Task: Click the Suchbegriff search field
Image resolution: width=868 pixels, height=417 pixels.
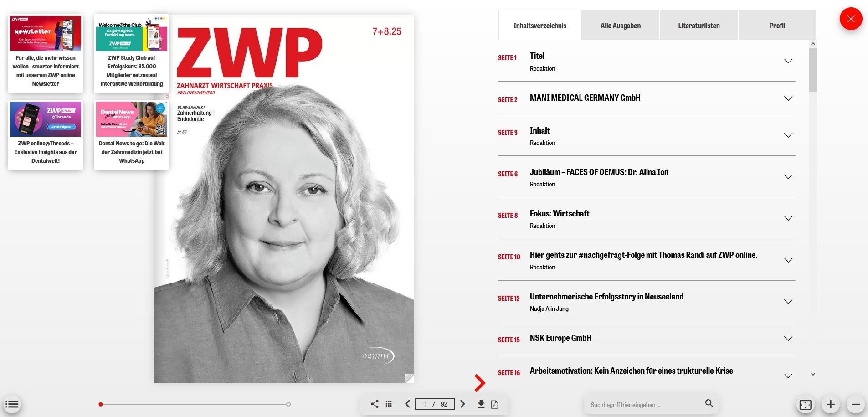Action: (x=645, y=405)
